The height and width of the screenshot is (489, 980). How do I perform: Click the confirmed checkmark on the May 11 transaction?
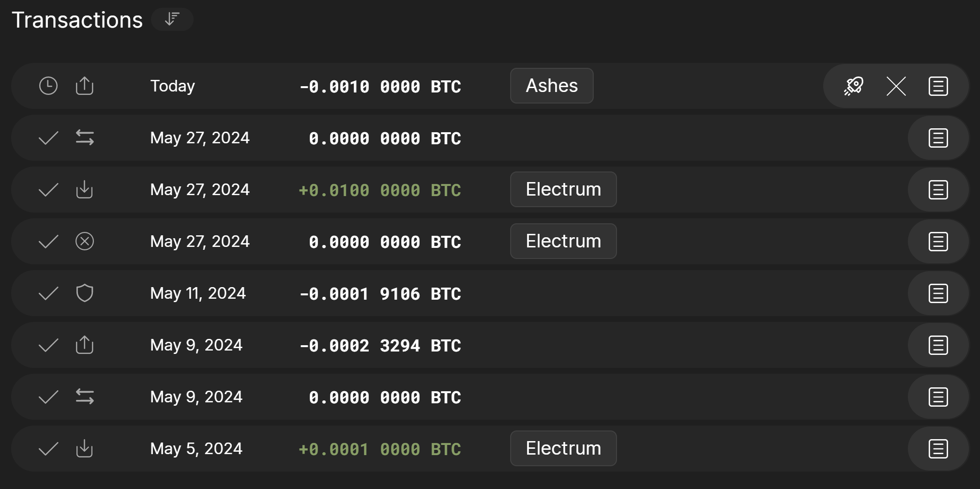click(x=47, y=293)
